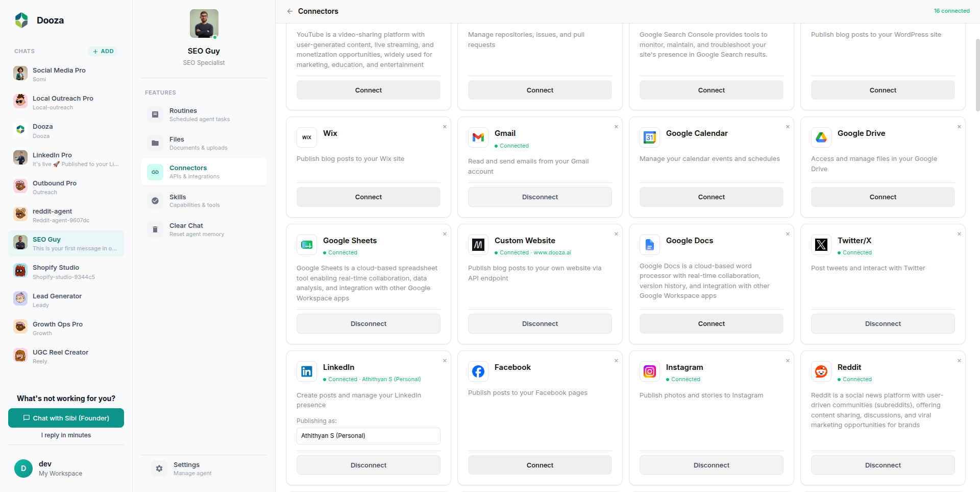Click the Skills checkmark icon

155,201
